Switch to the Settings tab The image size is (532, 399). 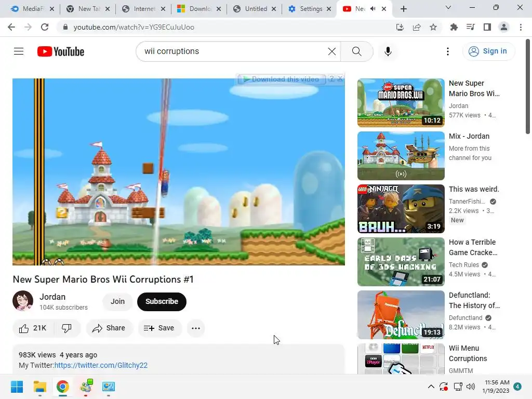[310, 9]
